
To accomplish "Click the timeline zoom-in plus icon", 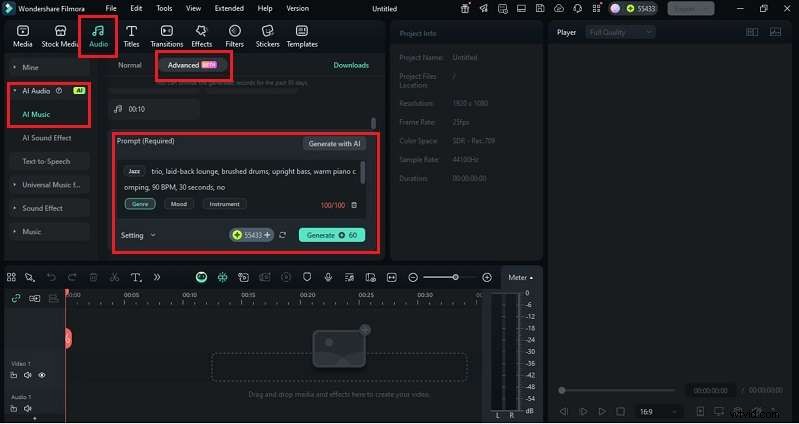I will (x=487, y=277).
